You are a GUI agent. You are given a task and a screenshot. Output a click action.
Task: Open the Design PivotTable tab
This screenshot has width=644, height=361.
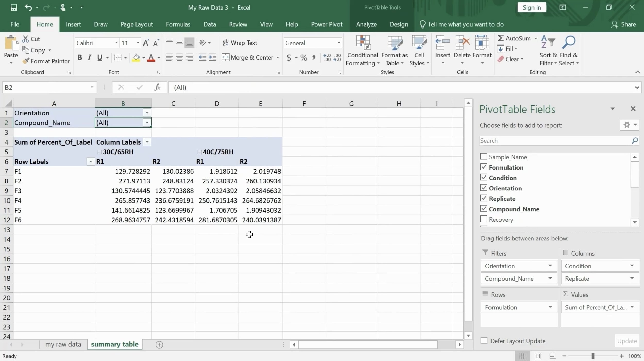(x=399, y=24)
